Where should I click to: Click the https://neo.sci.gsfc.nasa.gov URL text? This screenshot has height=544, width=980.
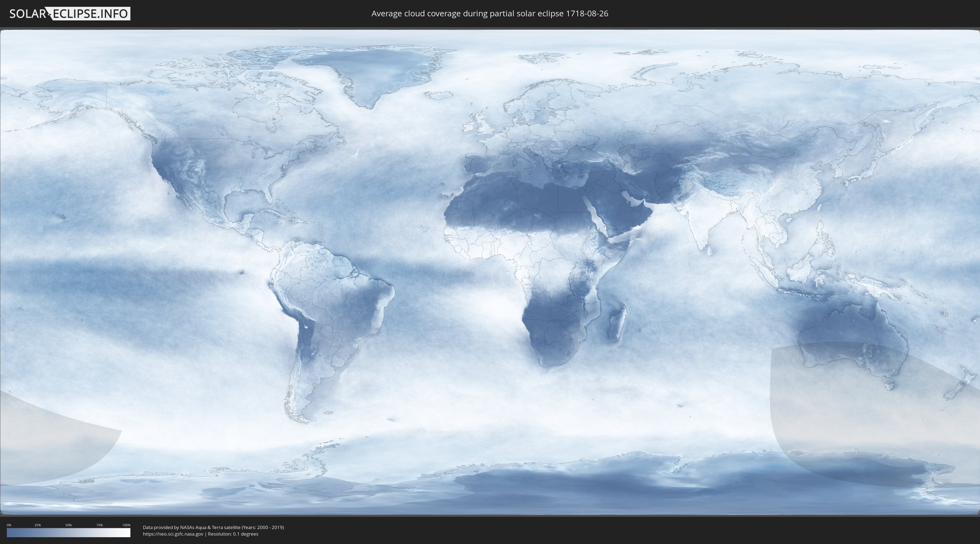click(173, 534)
